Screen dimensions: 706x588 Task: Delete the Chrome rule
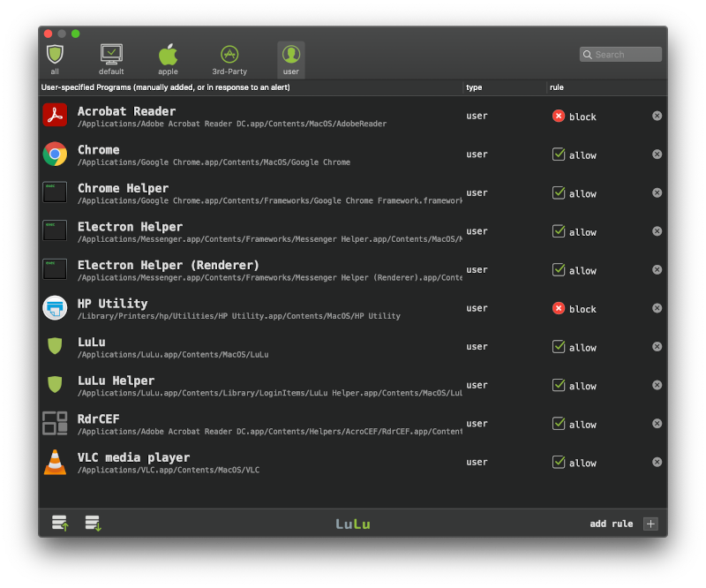click(657, 155)
